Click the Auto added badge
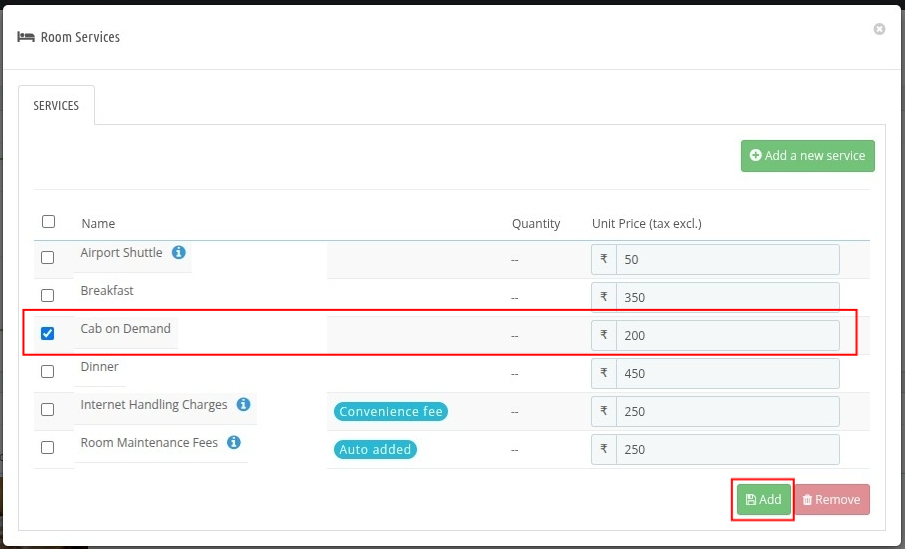This screenshot has width=905, height=549. click(x=375, y=450)
